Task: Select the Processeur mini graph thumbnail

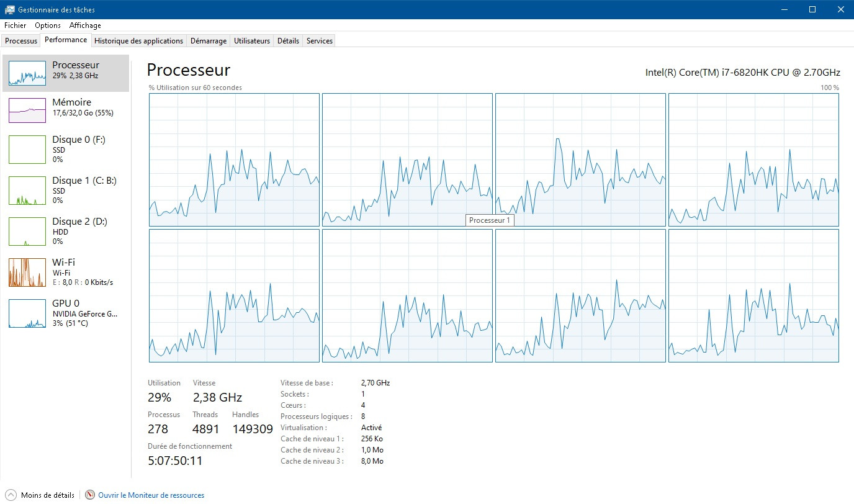Action: [x=27, y=73]
